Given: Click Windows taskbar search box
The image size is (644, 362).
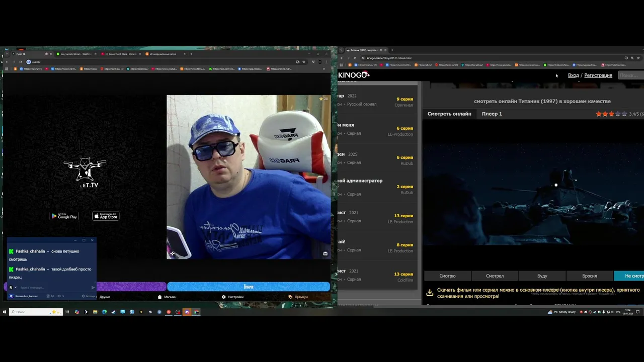Looking at the screenshot, I should tap(35, 312).
